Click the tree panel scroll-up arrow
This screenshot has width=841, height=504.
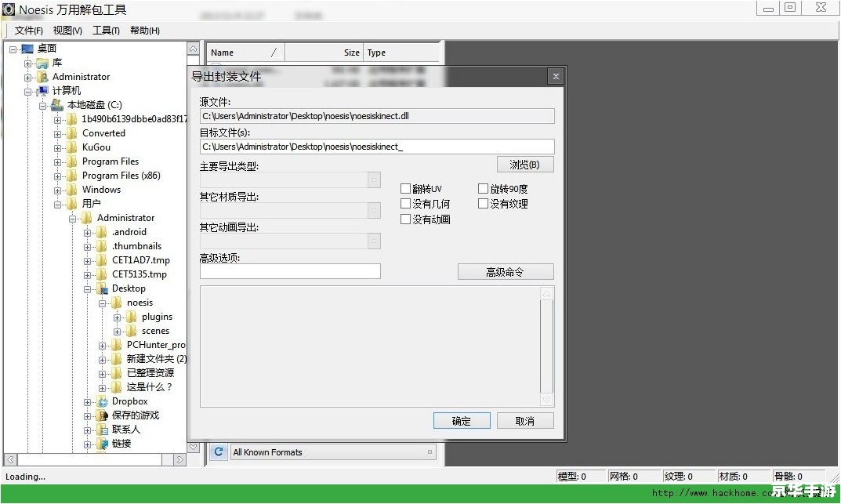(193, 49)
